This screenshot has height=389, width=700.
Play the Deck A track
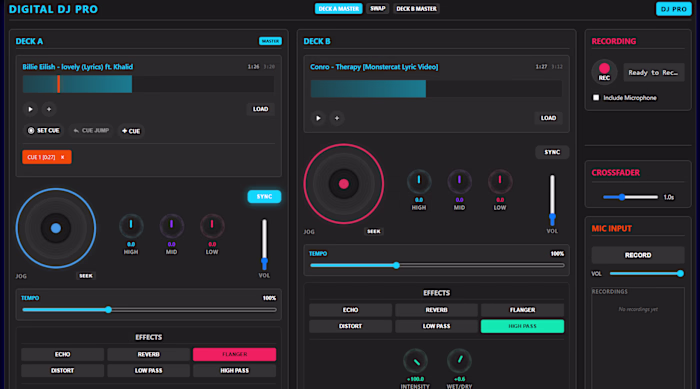click(30, 109)
